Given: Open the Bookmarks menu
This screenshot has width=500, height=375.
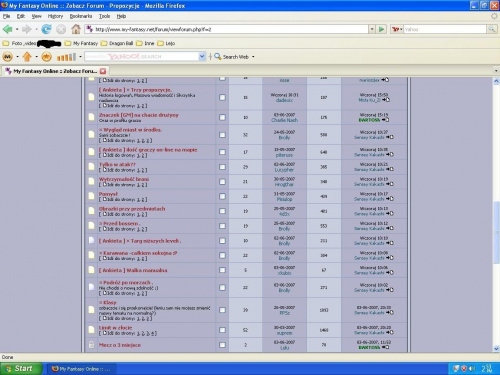Looking at the screenshot, I should [81, 16].
